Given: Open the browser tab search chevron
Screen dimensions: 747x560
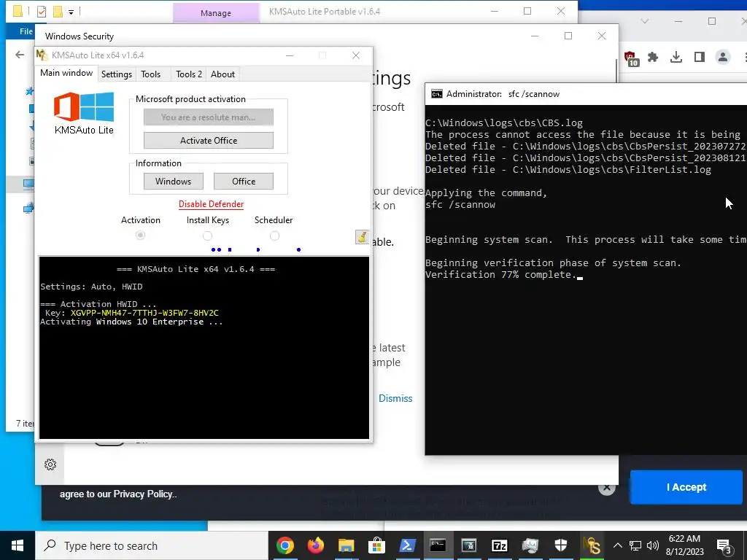Looking at the screenshot, I should click(x=645, y=21).
